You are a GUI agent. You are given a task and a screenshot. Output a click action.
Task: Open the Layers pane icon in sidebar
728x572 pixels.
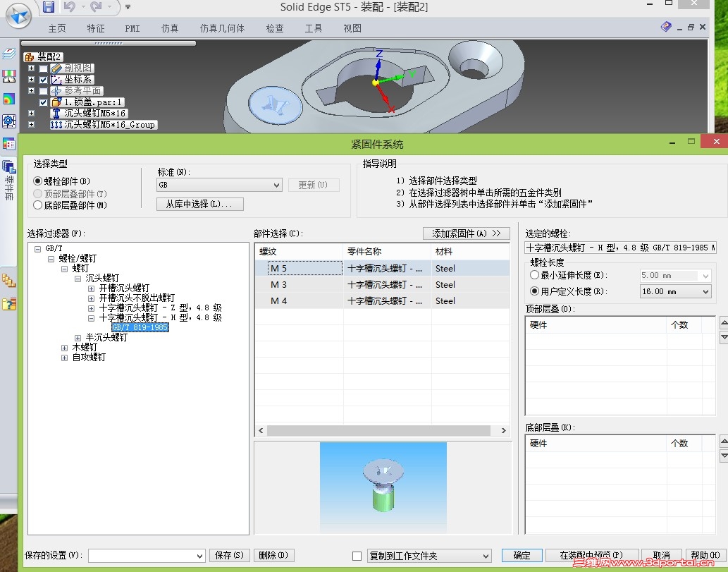9,54
